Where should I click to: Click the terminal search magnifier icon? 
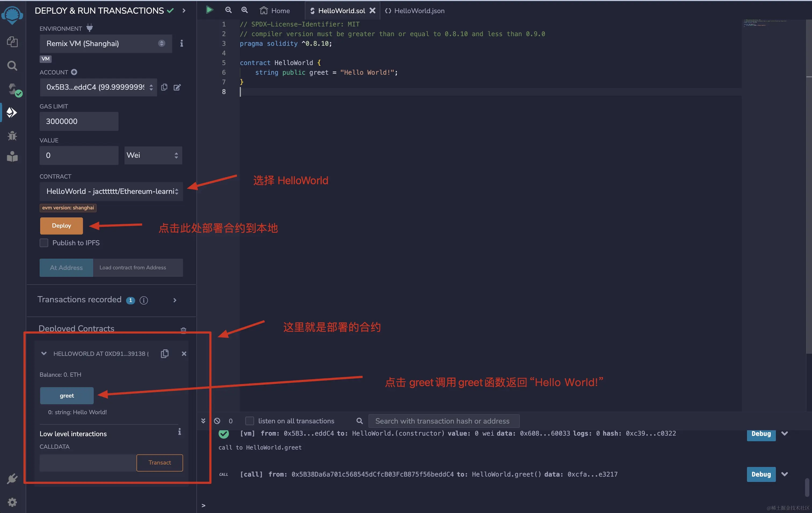tap(360, 421)
